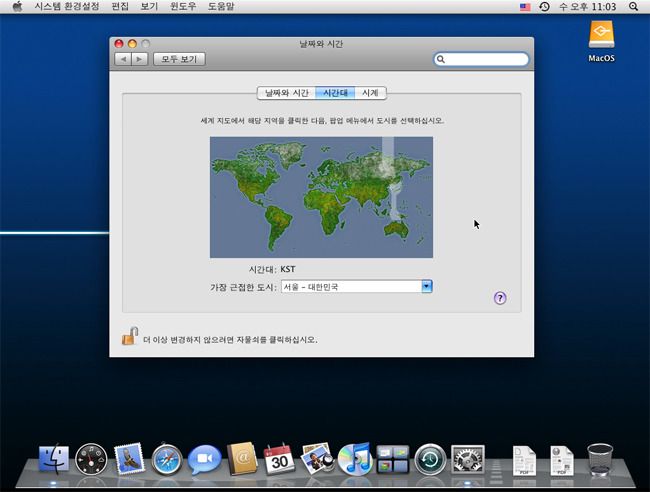
Task: Select the MacOS drive desktop icon
Action: [601, 41]
